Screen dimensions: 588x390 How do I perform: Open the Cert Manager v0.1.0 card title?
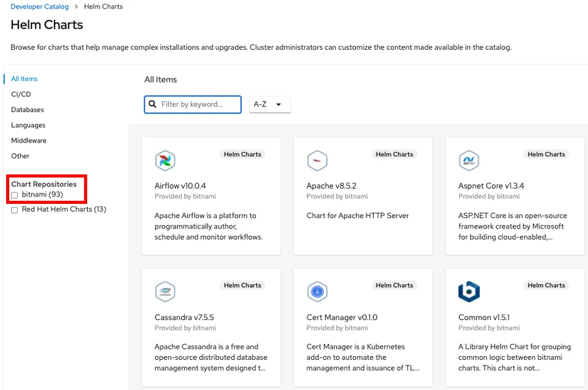coord(342,318)
